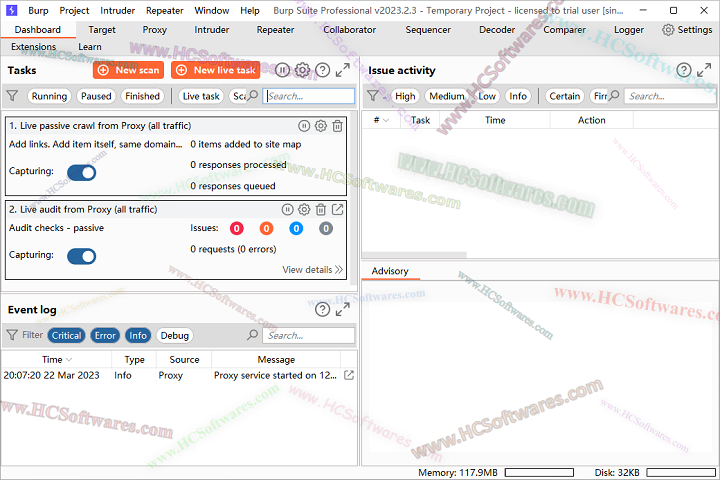This screenshot has width=720, height=480.
Task: Switch to the Extensions tab
Action: [34, 47]
